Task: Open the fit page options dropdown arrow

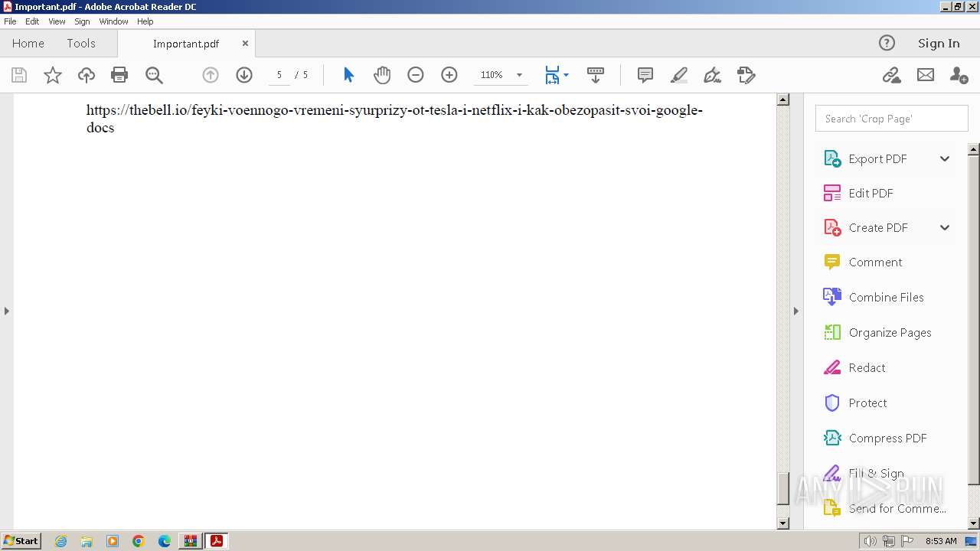Action: 566,75
